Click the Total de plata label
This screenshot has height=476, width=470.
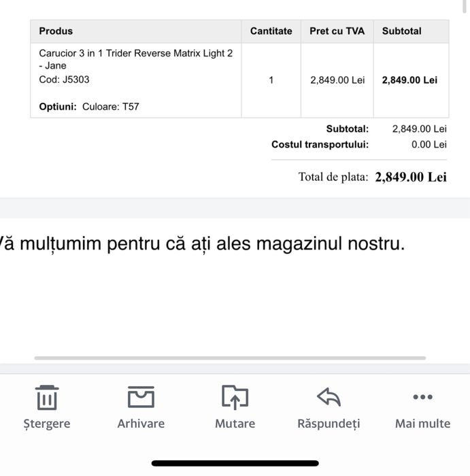point(333,177)
